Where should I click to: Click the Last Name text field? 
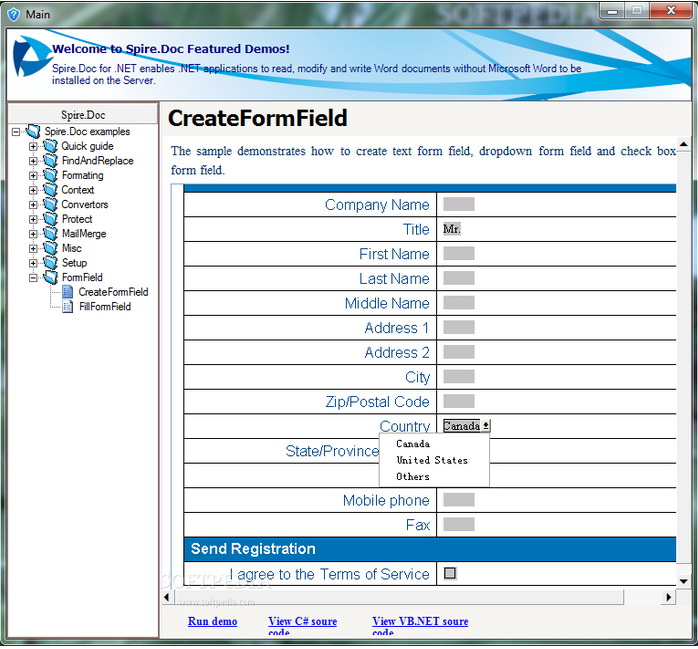point(459,278)
